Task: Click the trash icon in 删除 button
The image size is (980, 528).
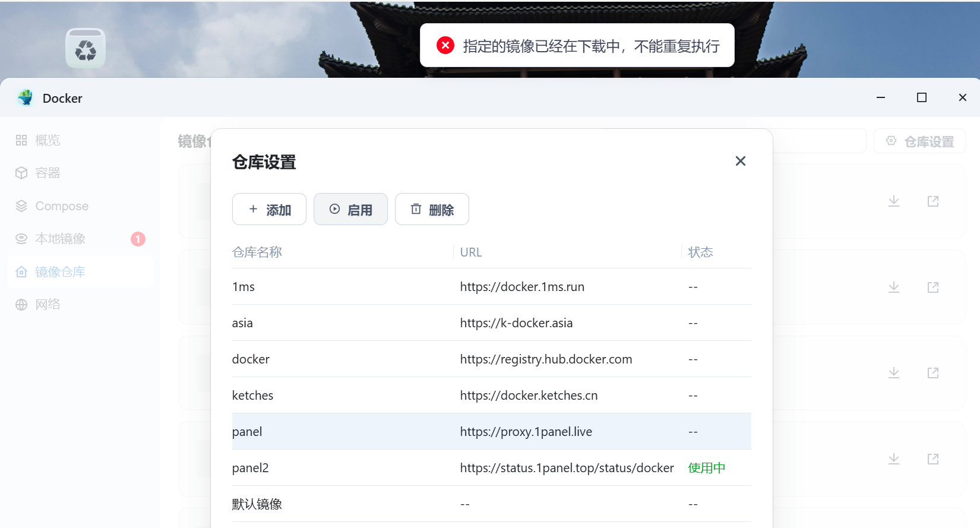Action: [416, 209]
